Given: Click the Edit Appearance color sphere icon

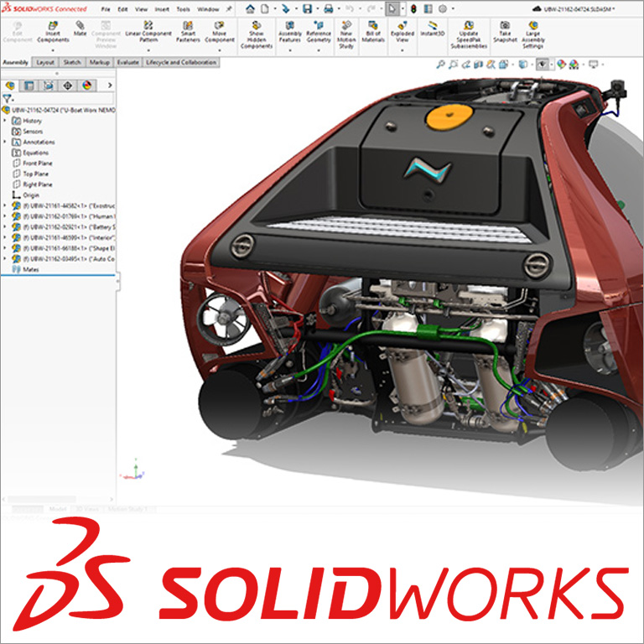Looking at the screenshot, I should pos(561,65).
